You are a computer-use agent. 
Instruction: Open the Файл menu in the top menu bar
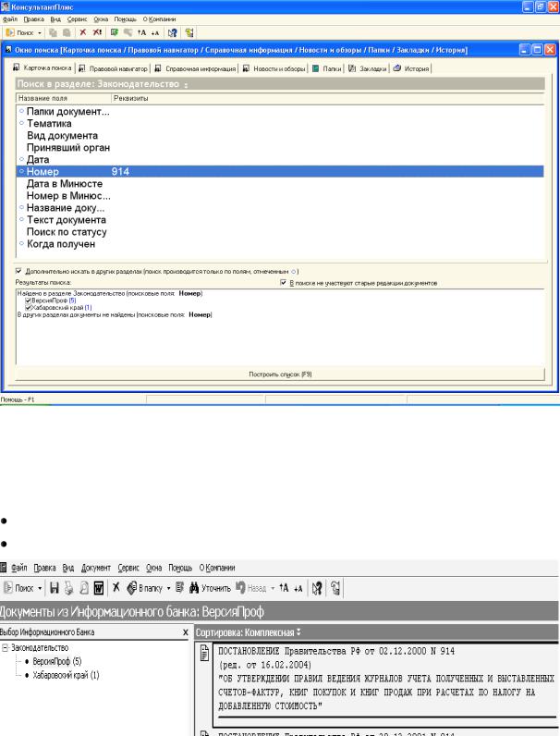point(10,19)
